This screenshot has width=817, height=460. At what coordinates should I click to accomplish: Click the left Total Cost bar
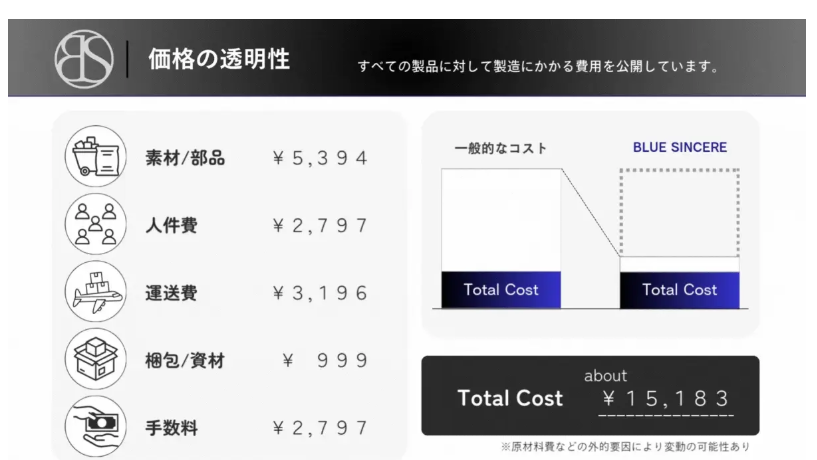click(501, 290)
